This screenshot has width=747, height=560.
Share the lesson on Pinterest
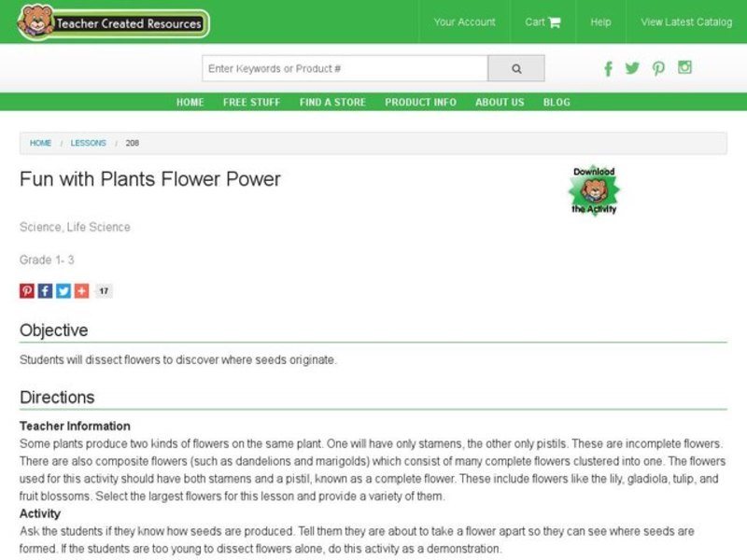(x=26, y=290)
